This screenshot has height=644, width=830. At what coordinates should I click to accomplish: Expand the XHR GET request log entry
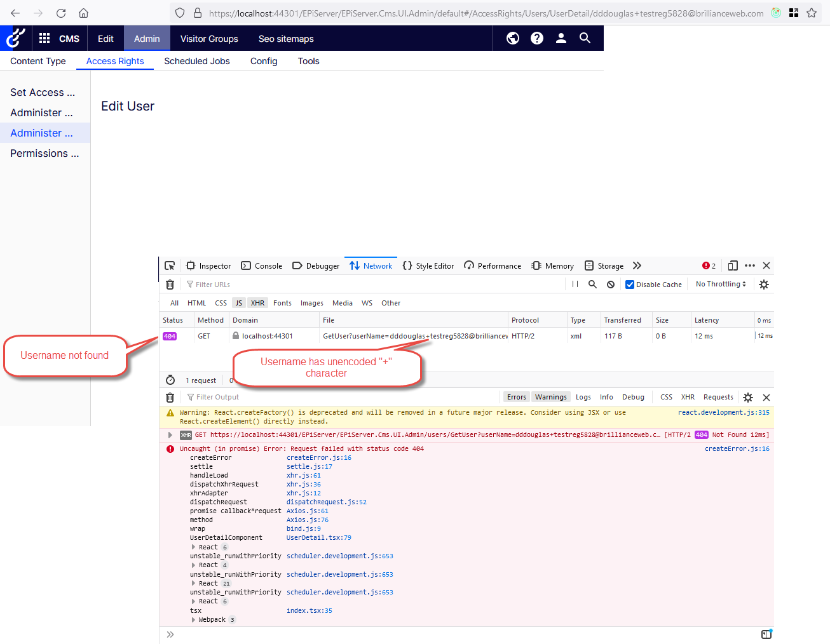[x=170, y=435]
